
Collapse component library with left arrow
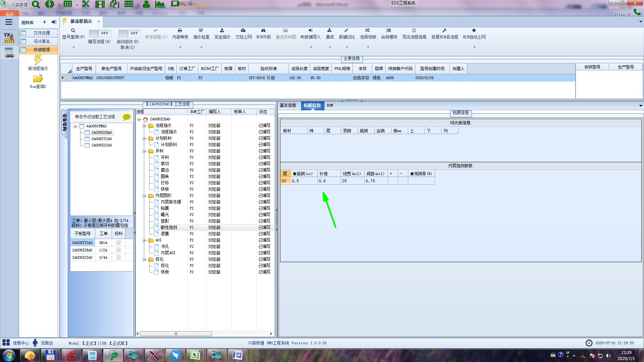click(44, 22)
